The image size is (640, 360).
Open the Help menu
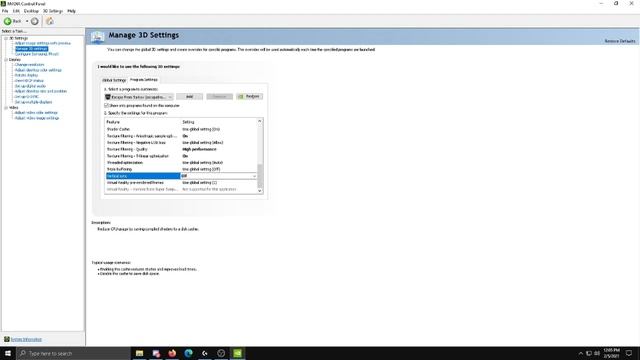(x=71, y=11)
